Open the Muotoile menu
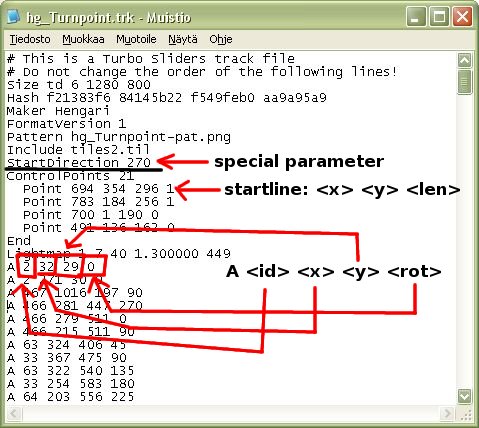Viewport: 479px width, 428px height. click(136, 39)
